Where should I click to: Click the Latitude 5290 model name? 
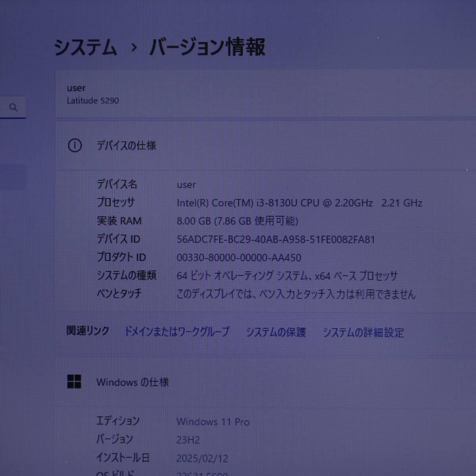tap(93, 101)
